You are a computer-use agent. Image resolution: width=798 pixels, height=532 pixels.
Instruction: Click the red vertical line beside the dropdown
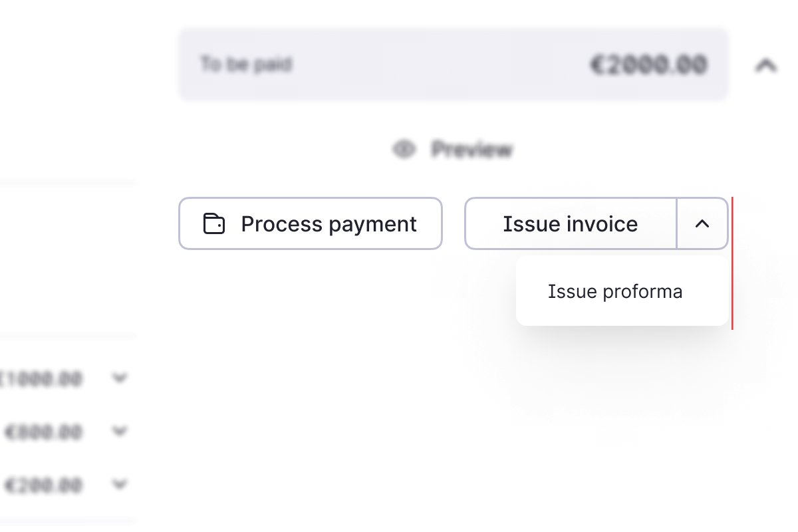pyautogui.click(x=732, y=263)
